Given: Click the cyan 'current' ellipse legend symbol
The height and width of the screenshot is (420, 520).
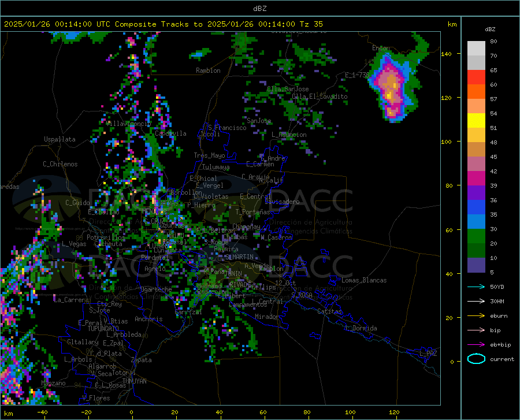Looking at the screenshot, I should (x=476, y=359).
